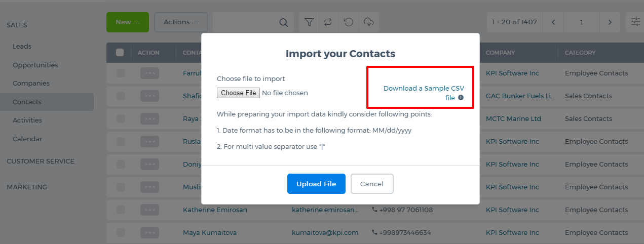Viewport: 644px width, 244px height.
Task: Click the swap arrows toolbar icon
Action: [x=328, y=22]
